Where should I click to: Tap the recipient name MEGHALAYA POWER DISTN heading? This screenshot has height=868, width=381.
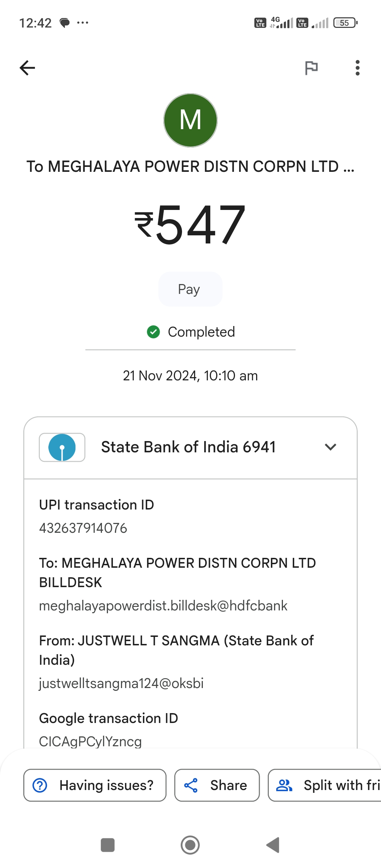[x=190, y=167]
